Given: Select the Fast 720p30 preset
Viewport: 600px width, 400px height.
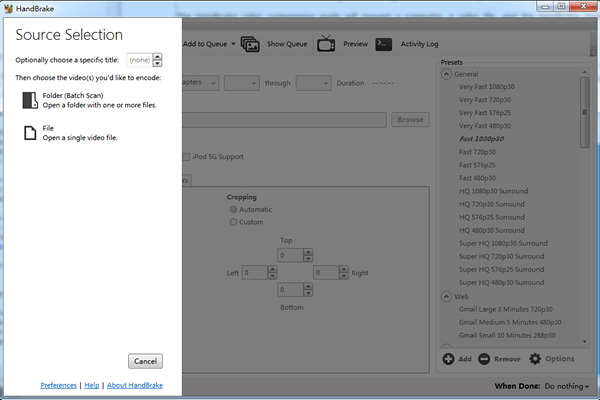Looking at the screenshot, I should tap(477, 152).
